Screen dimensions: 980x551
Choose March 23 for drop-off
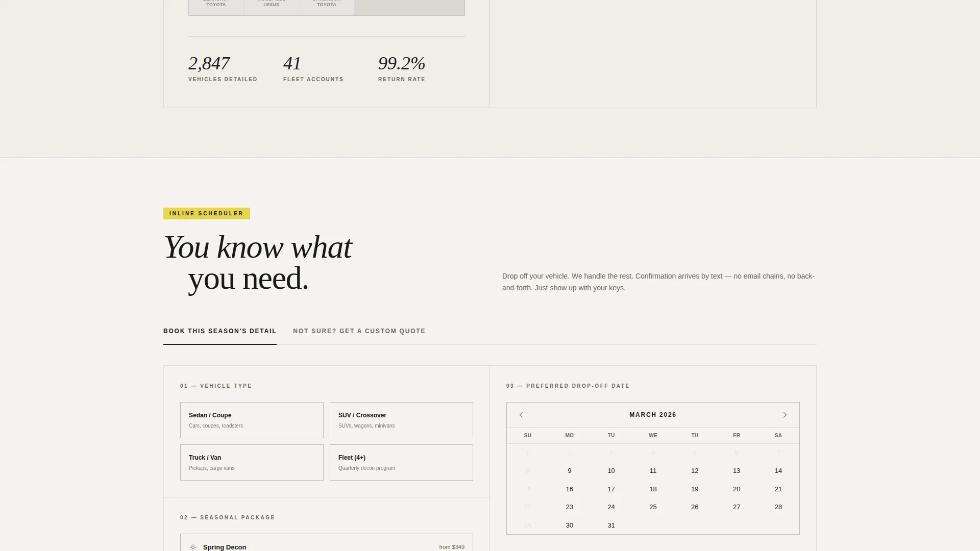point(569,507)
